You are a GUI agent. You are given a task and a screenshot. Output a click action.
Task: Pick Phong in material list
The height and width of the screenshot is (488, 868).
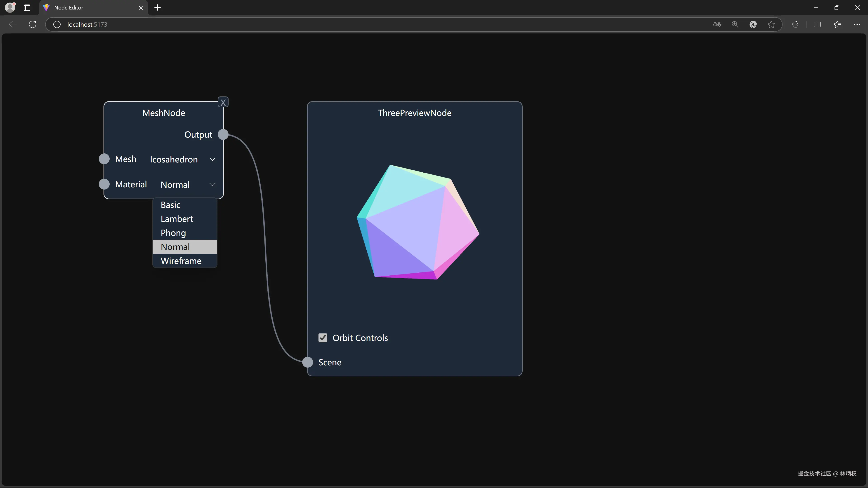(173, 233)
